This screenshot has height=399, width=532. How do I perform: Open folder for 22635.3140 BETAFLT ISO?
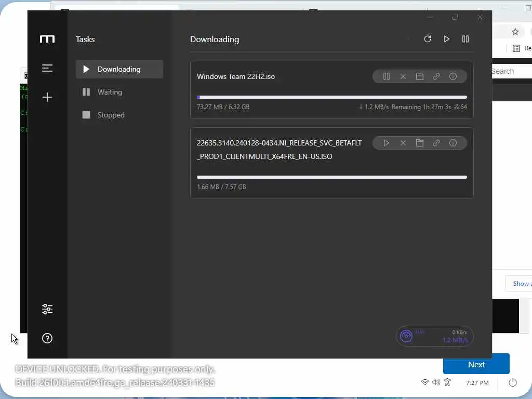coord(420,143)
